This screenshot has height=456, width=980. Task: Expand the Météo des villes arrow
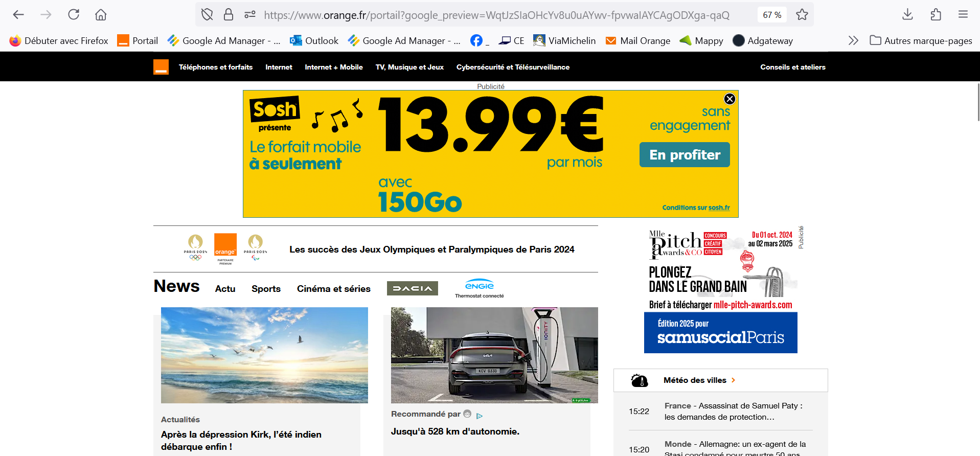pos(733,380)
